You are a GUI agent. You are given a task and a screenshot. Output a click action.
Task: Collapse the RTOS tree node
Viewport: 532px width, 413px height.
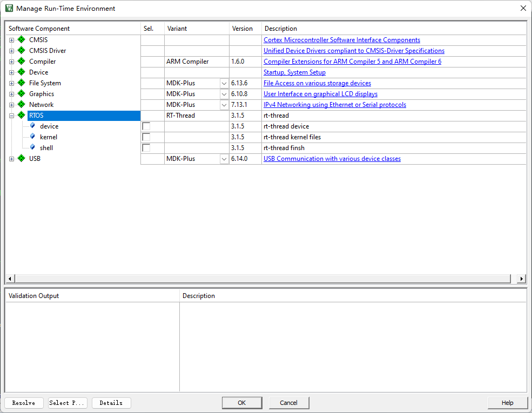pos(12,116)
